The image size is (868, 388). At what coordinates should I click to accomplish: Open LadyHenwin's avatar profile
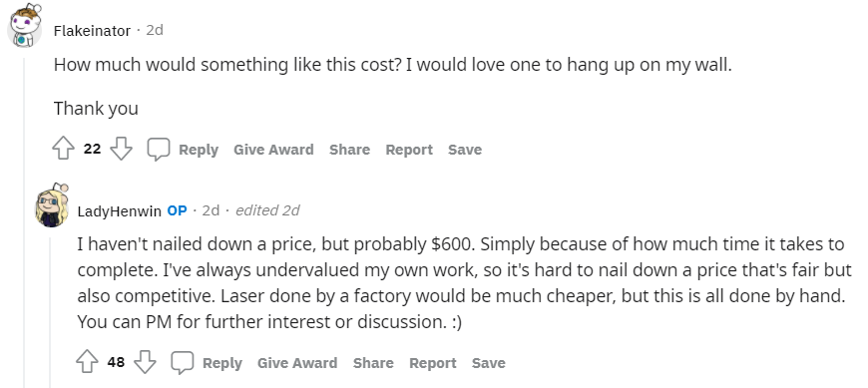pyautogui.click(x=51, y=205)
